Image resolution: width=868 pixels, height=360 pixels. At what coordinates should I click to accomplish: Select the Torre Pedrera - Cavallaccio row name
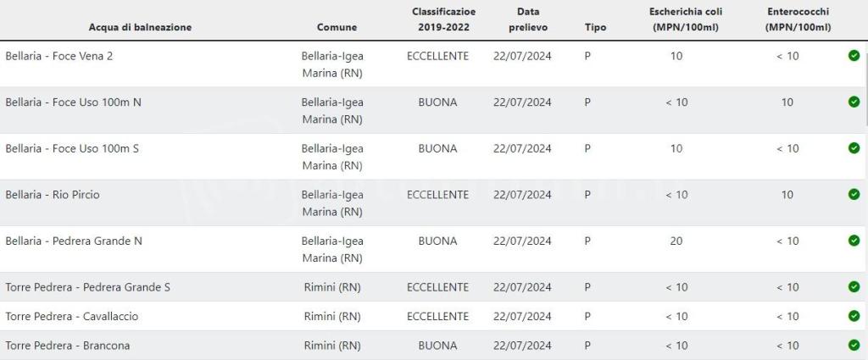pos(72,316)
